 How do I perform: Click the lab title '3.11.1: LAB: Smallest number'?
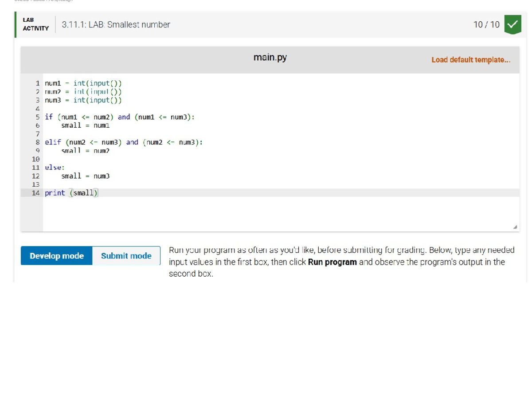pos(116,25)
